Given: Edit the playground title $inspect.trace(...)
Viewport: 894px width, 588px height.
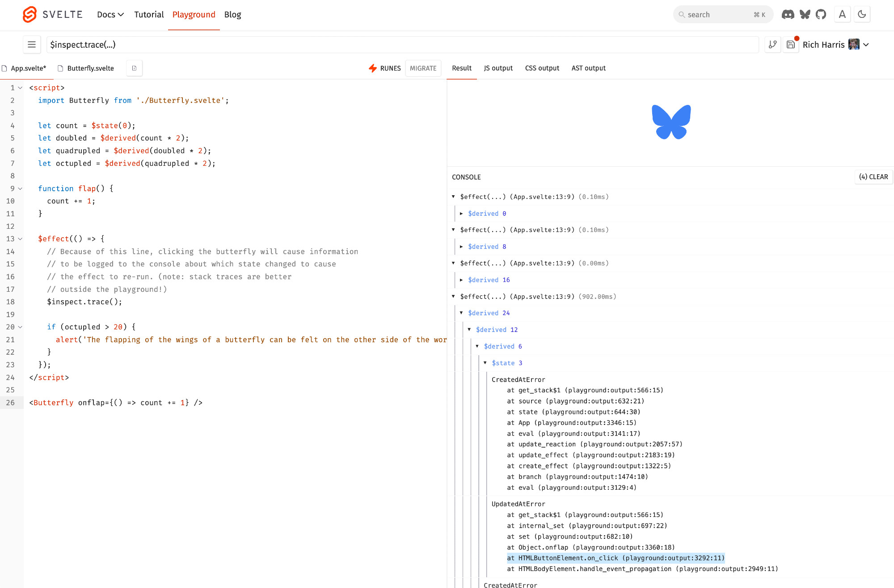Looking at the screenshot, I should click(402, 45).
